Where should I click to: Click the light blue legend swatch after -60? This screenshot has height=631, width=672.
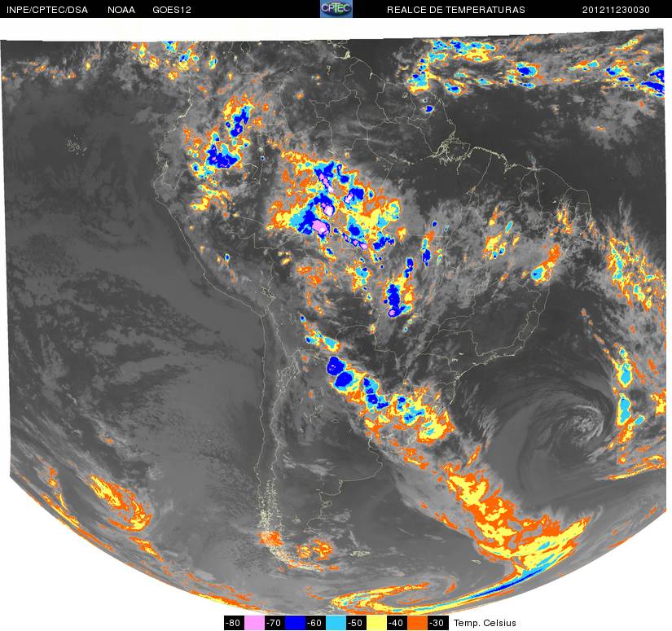(x=336, y=623)
